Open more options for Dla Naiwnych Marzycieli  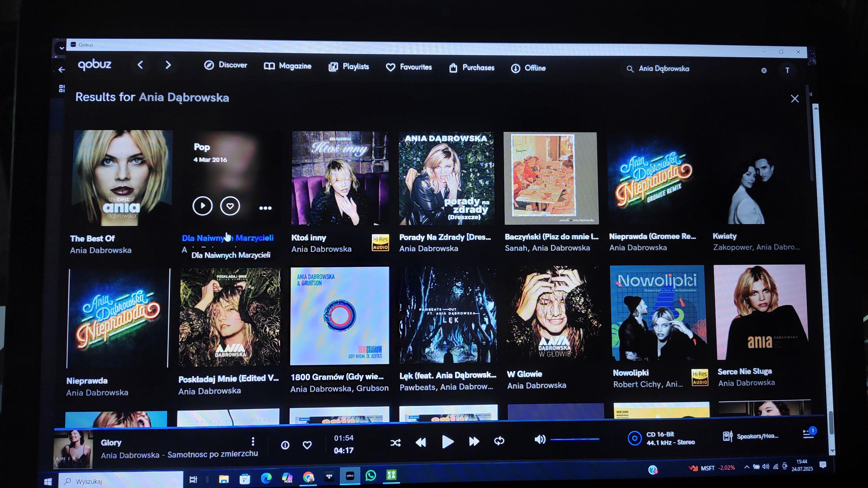[x=265, y=208]
